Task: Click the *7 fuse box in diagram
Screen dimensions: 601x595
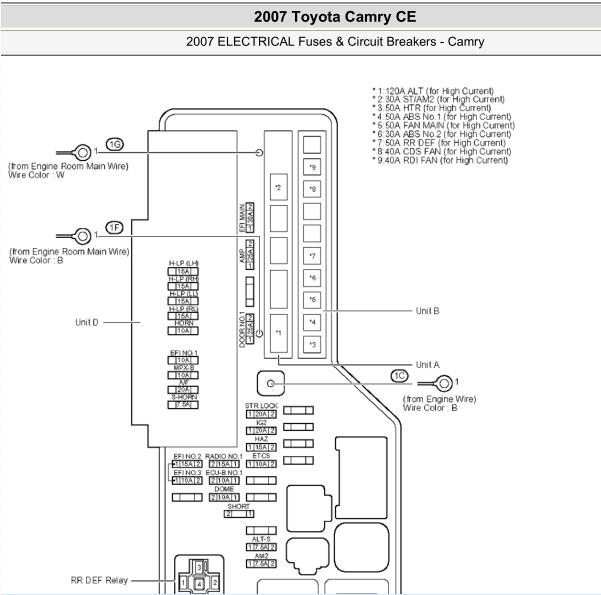Action: tap(312, 256)
